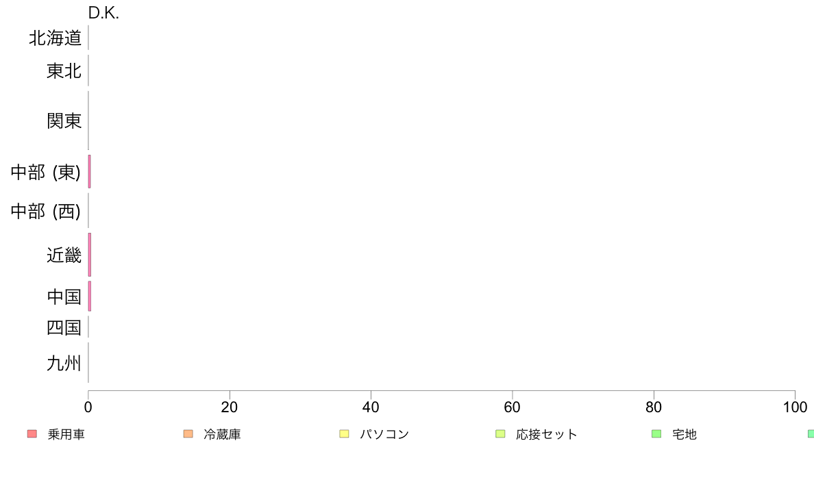814x504 pixels.
Task: Click the pink bar for 近畿
Action: (89, 255)
